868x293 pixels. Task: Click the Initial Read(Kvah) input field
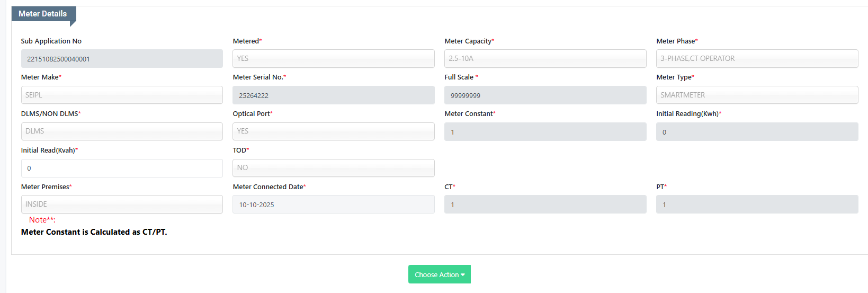coord(122,168)
